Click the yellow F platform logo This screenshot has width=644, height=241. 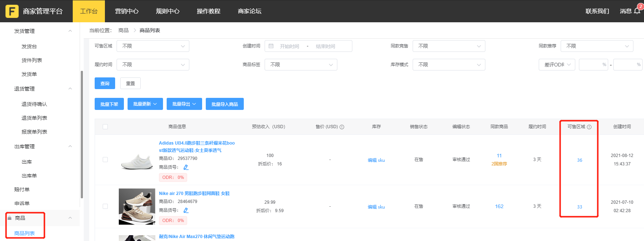[12, 11]
